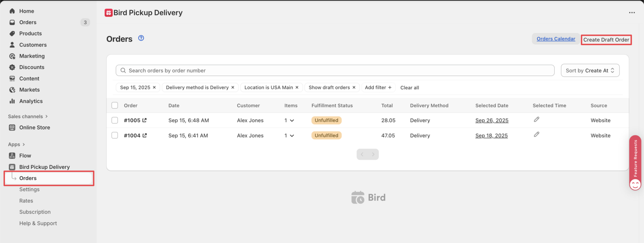Click the Discounts badge icon

[x=12, y=67]
